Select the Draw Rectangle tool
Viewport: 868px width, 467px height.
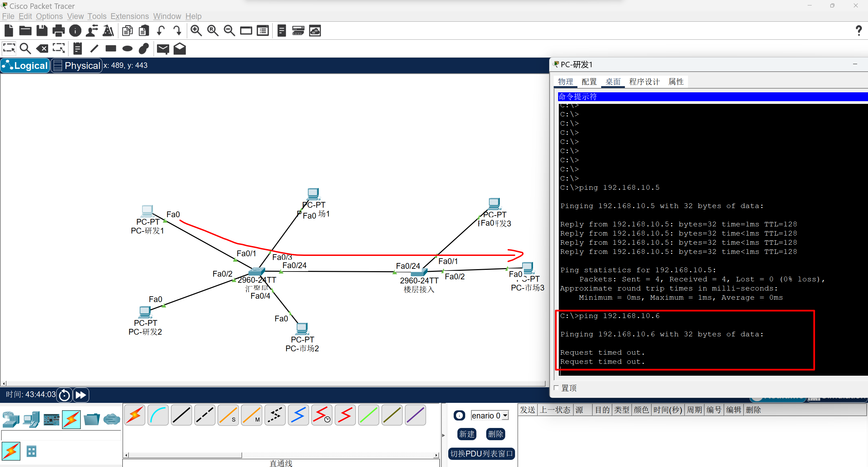point(111,49)
